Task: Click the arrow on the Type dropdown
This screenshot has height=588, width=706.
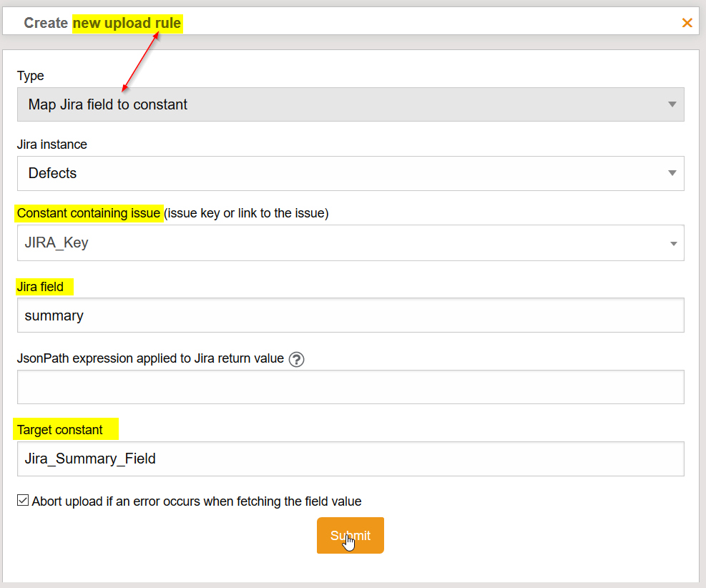Action: click(672, 104)
